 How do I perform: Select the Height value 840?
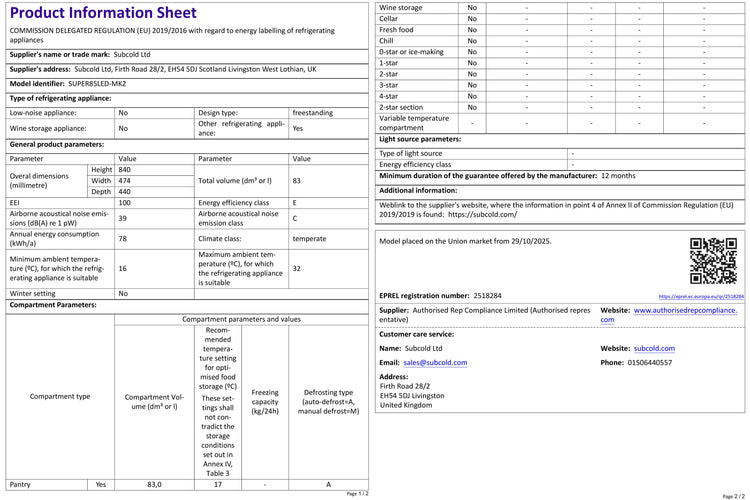point(124,170)
